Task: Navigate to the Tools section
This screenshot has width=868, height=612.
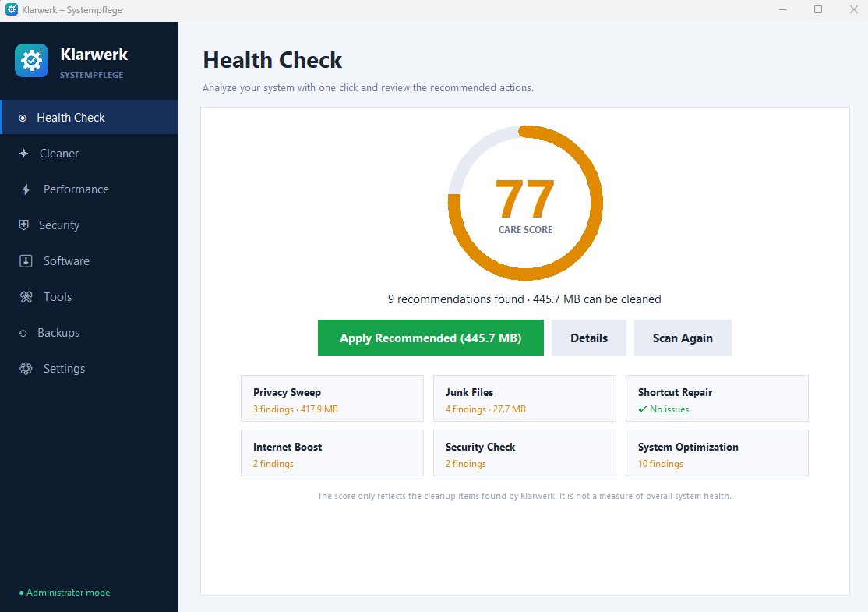Action: click(x=89, y=297)
